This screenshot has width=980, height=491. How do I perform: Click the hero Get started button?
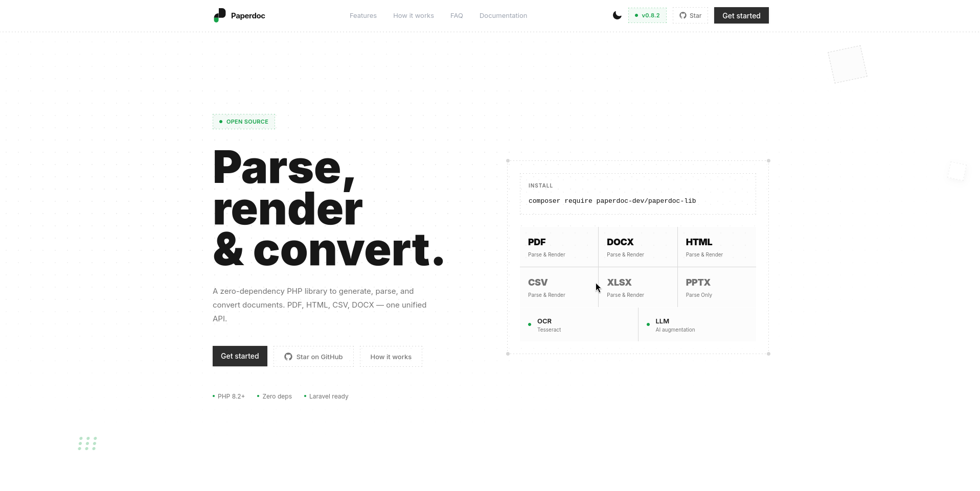pyautogui.click(x=240, y=356)
